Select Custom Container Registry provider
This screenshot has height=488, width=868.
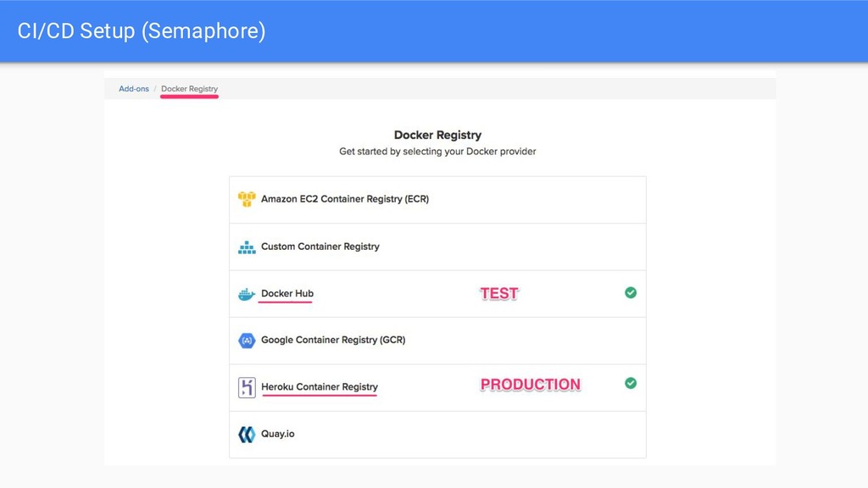(320, 247)
